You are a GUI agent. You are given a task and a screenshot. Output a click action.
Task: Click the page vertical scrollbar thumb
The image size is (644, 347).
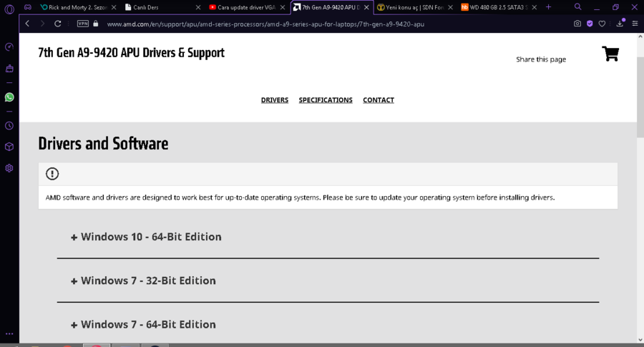(x=640, y=97)
